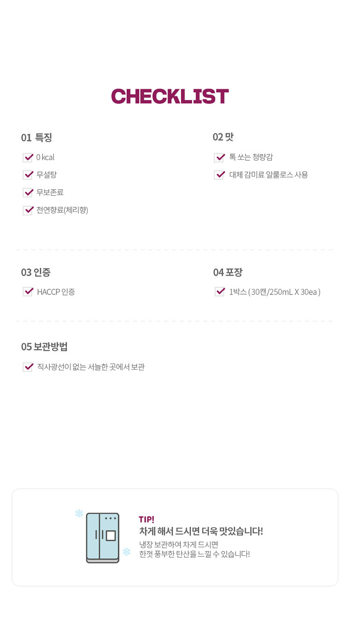This screenshot has height=644, width=352.
Task: Click the 04 포장 section heading
Action: tap(228, 272)
